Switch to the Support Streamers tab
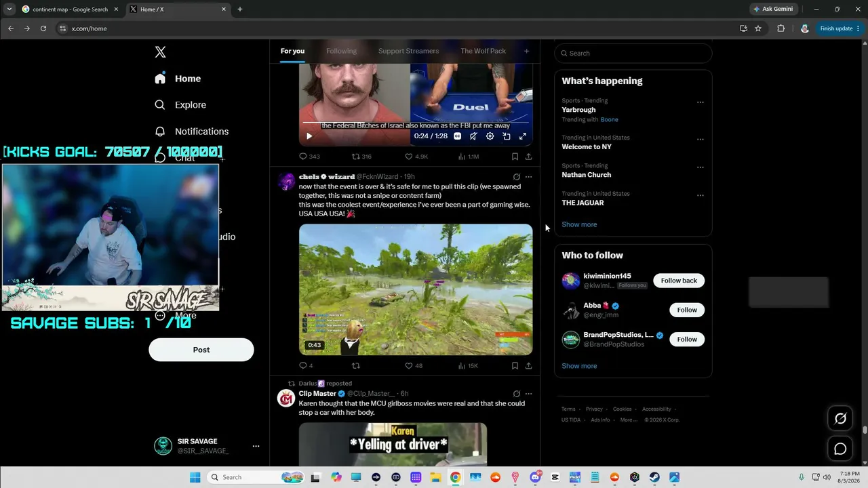Image resolution: width=868 pixels, height=488 pixels. point(408,51)
